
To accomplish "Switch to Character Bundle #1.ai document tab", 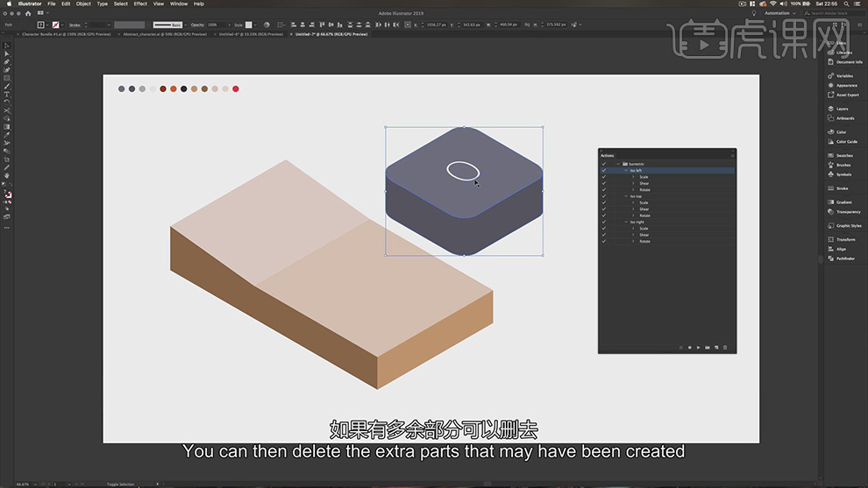I will [x=66, y=34].
